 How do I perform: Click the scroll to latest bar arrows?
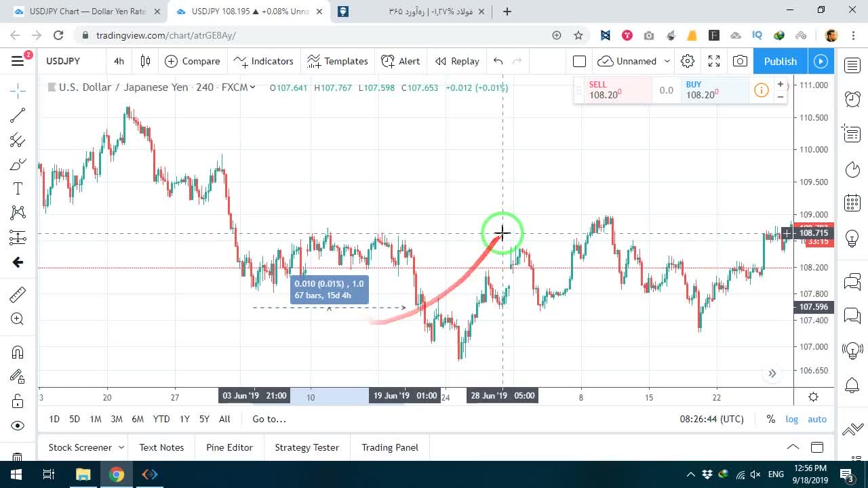coord(772,373)
